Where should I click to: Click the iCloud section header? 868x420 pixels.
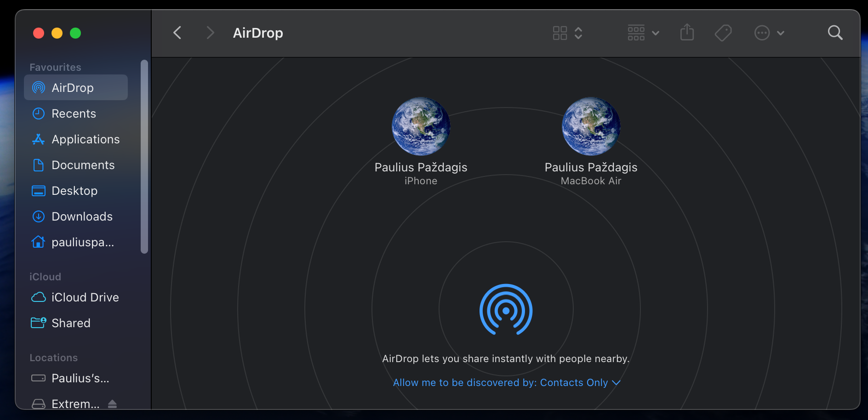coord(45,277)
